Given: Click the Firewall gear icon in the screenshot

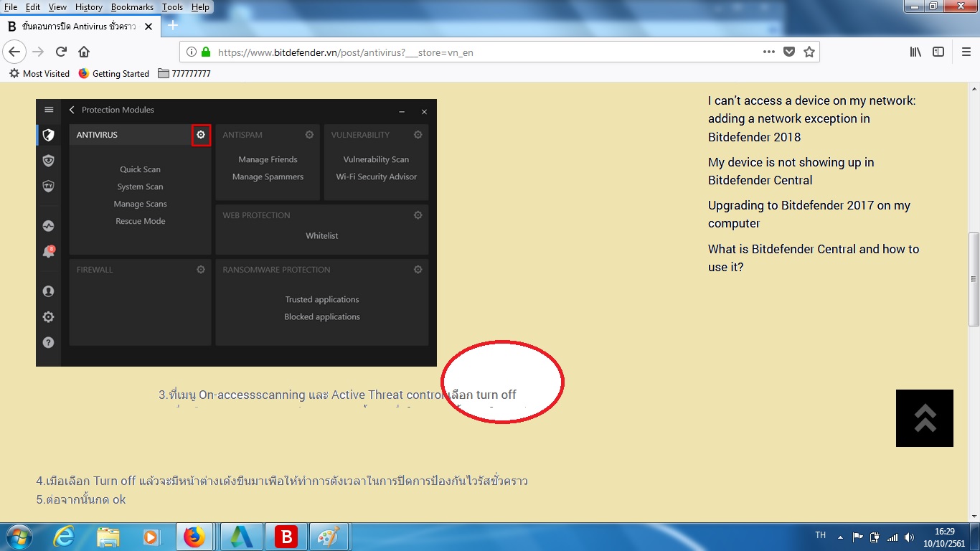Looking at the screenshot, I should pyautogui.click(x=201, y=270).
